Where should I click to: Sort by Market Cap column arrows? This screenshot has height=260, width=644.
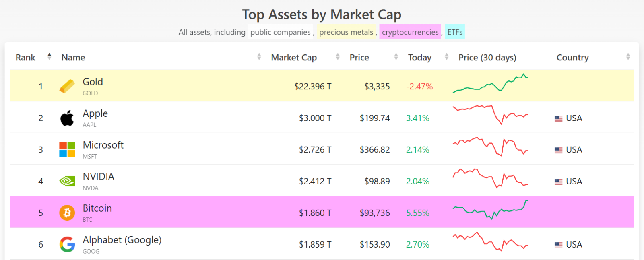(338, 57)
